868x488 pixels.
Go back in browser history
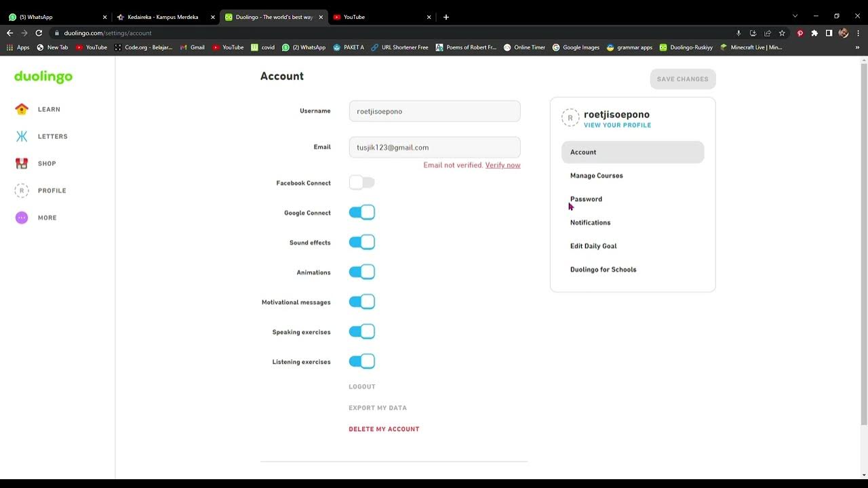click(x=9, y=33)
